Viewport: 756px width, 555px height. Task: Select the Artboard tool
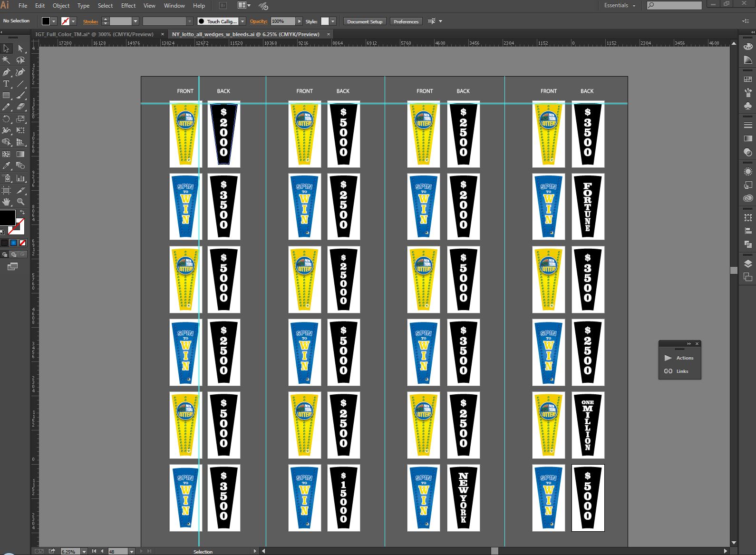coord(6,190)
